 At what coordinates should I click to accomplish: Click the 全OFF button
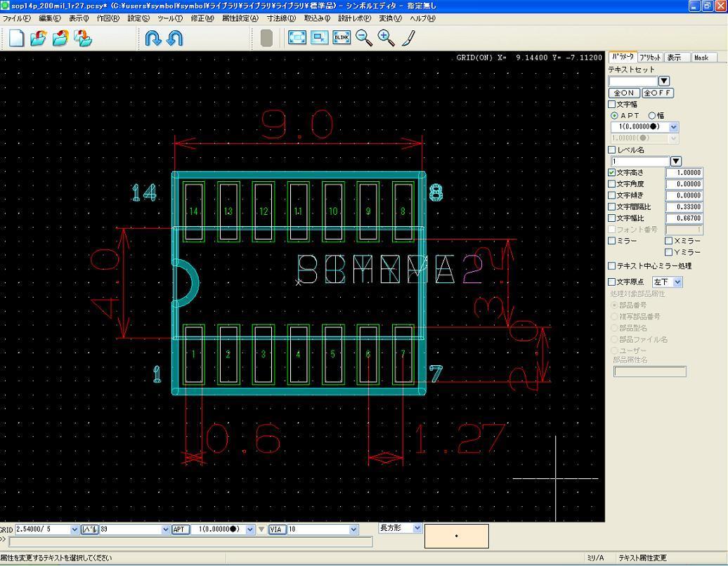(658, 93)
